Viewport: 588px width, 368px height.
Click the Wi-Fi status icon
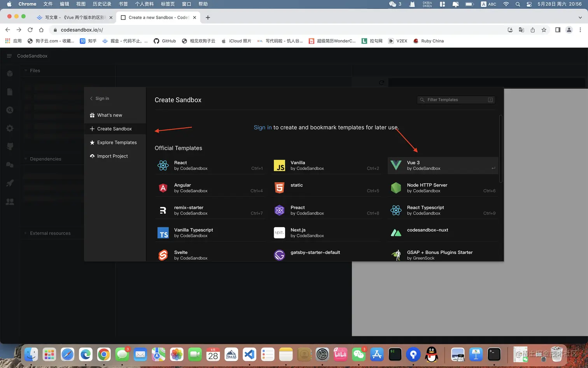pos(506,4)
